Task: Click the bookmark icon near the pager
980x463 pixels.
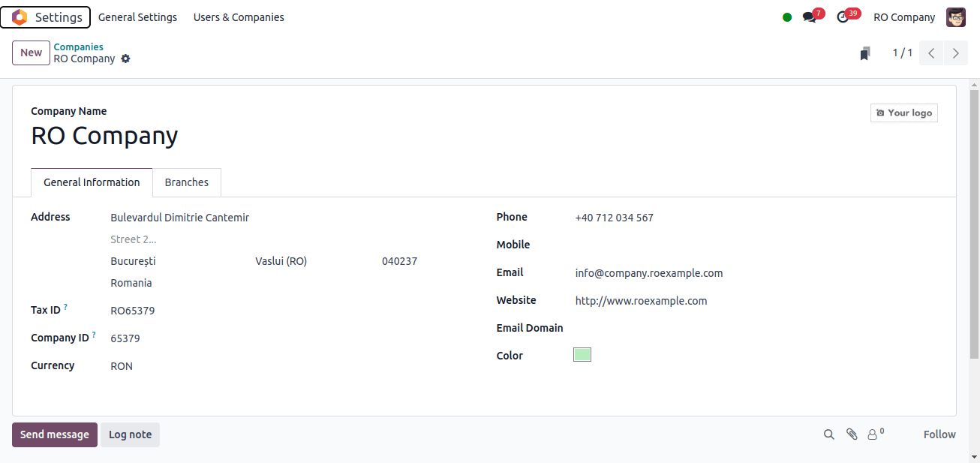Action: (865, 53)
